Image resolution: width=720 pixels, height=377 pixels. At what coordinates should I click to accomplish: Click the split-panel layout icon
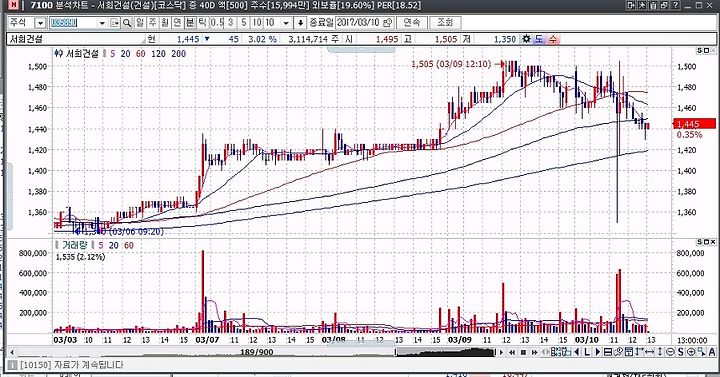pyautogui.click(x=608, y=352)
